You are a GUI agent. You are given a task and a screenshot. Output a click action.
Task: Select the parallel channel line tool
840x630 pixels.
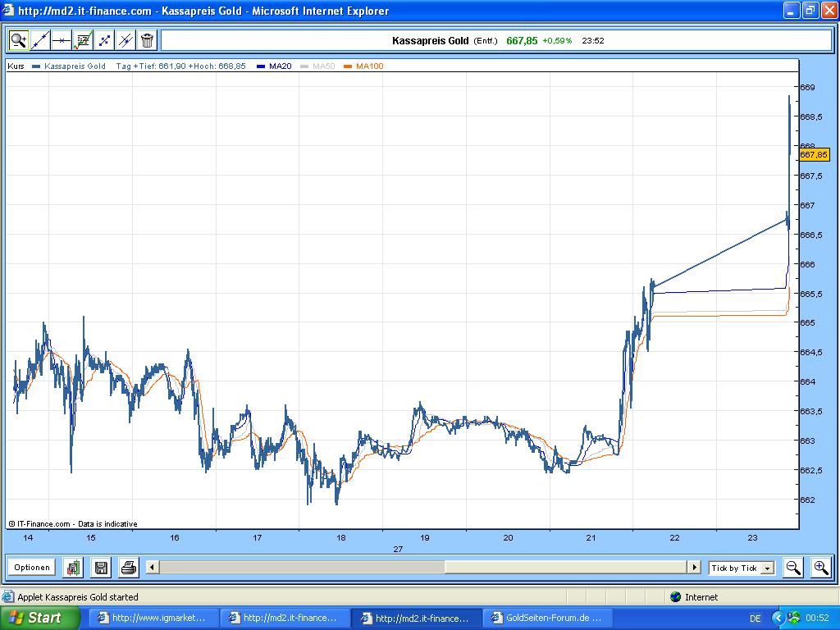(126, 40)
